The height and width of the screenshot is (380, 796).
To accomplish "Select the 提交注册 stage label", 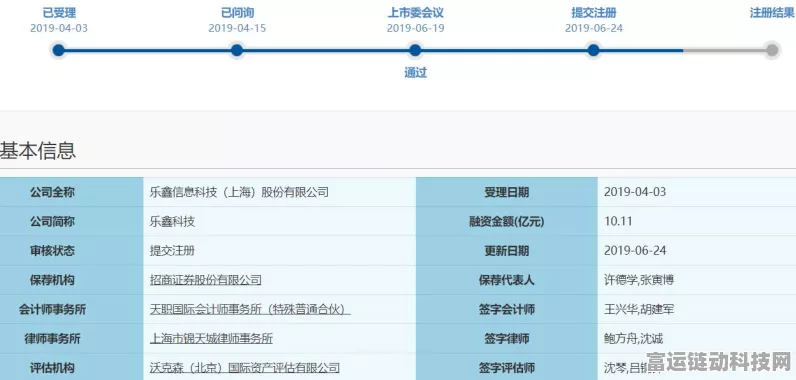I will (x=594, y=13).
